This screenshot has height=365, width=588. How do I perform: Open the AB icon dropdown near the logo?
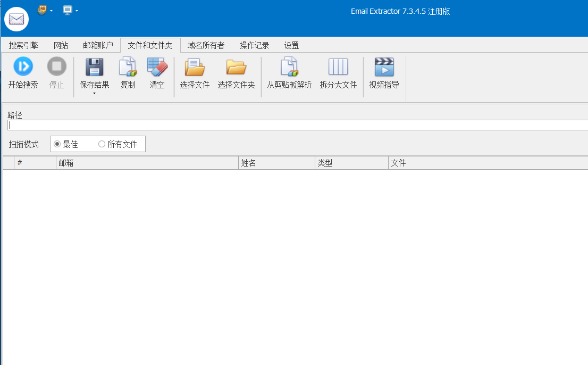[51, 10]
